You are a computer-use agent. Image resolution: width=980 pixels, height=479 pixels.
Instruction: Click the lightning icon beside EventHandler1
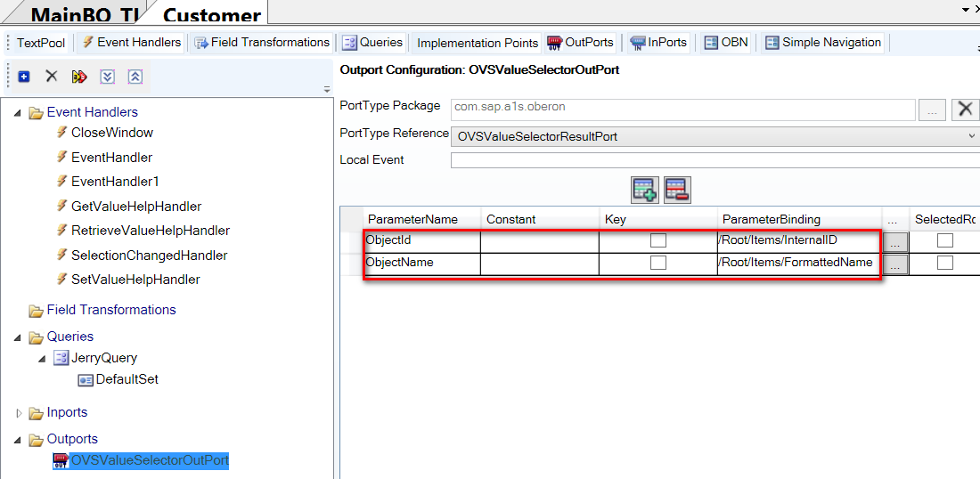(x=61, y=181)
